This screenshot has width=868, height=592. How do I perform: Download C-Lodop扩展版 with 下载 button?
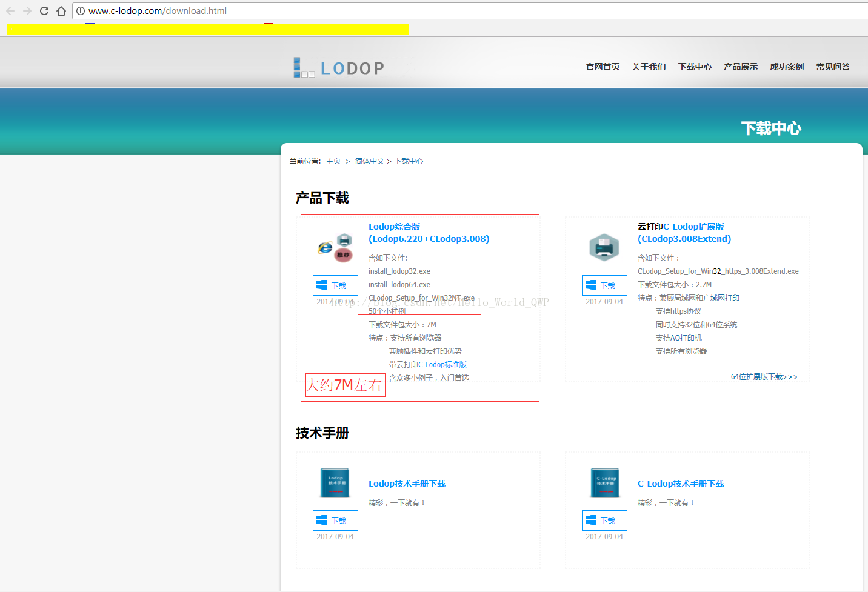tap(604, 285)
